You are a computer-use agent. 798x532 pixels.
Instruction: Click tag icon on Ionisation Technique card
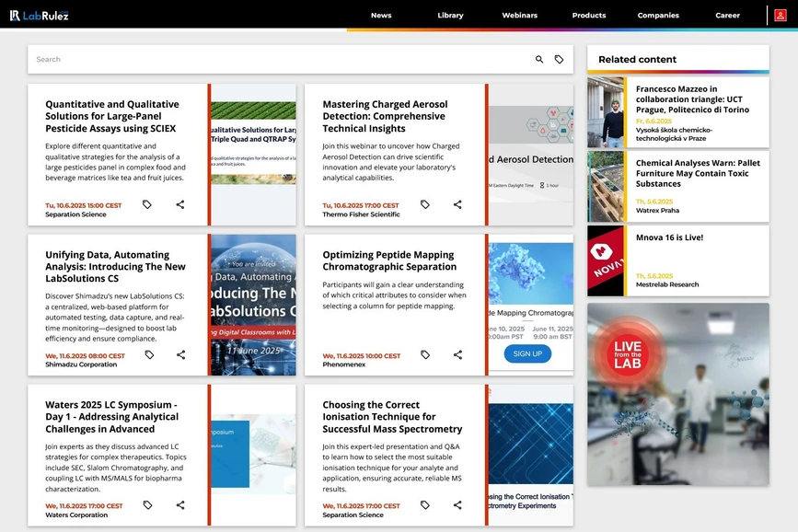[425, 505]
